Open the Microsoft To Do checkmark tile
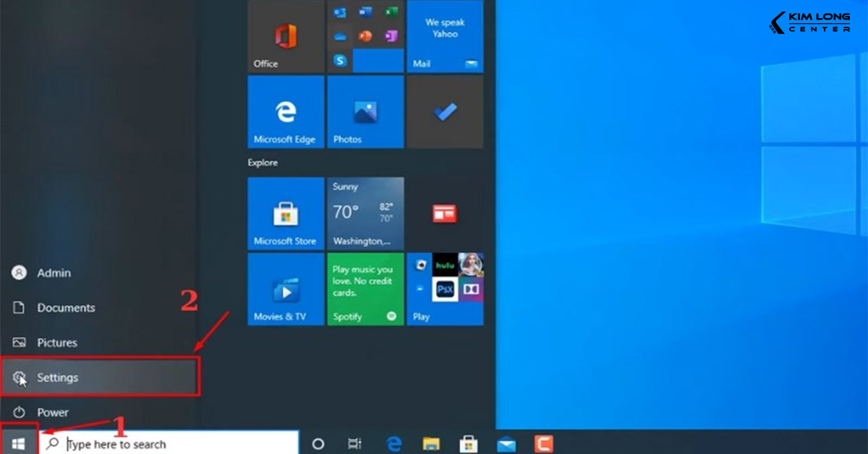 445,112
